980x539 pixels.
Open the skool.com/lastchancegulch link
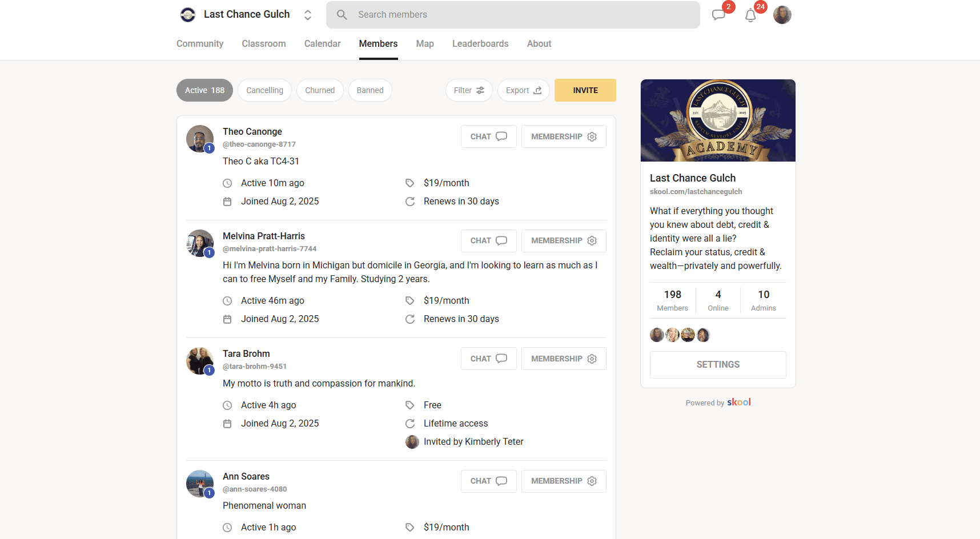click(696, 192)
